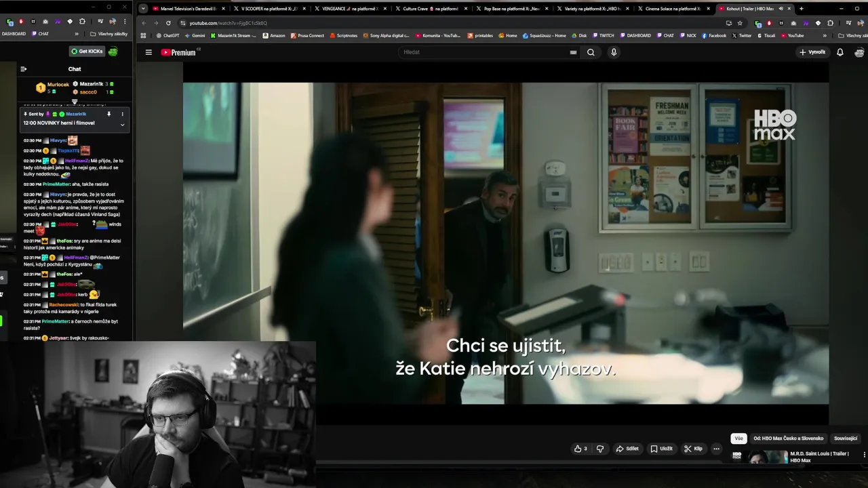Switch to the Culture Crave tab
The height and width of the screenshot is (488, 868).
pos(430,9)
